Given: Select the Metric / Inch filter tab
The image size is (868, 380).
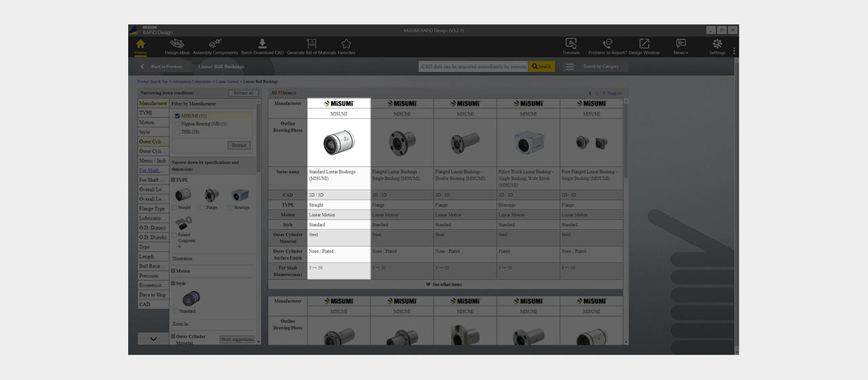Looking at the screenshot, I should click(x=153, y=161).
